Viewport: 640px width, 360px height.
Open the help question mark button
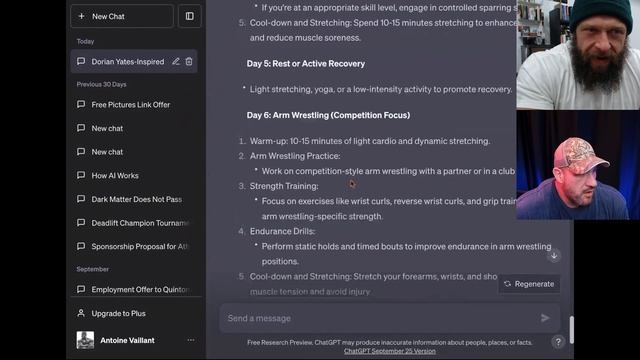[x=558, y=342]
